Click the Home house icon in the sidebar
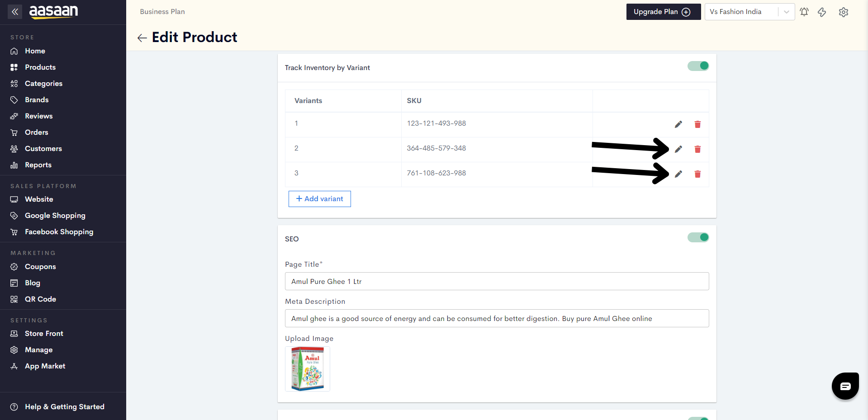The image size is (868, 420). point(14,51)
